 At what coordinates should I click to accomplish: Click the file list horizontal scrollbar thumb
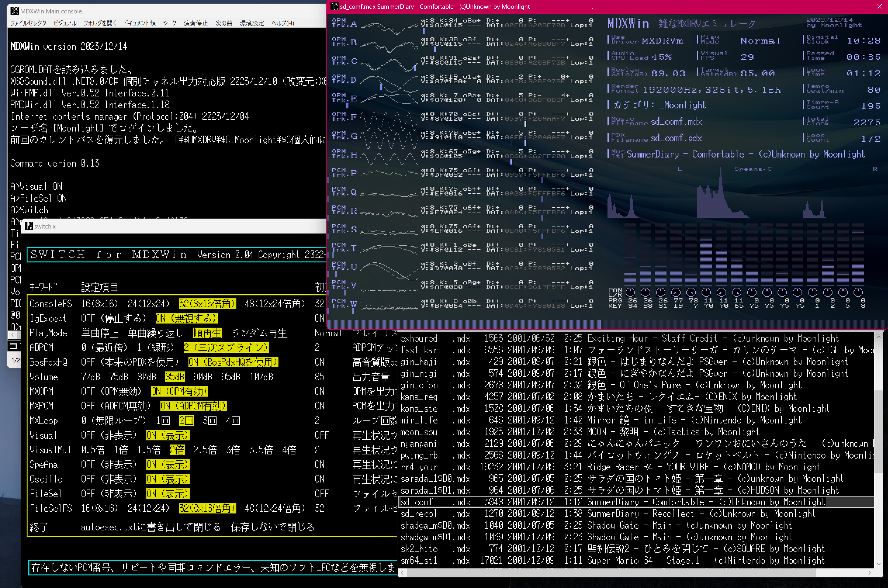611,573
